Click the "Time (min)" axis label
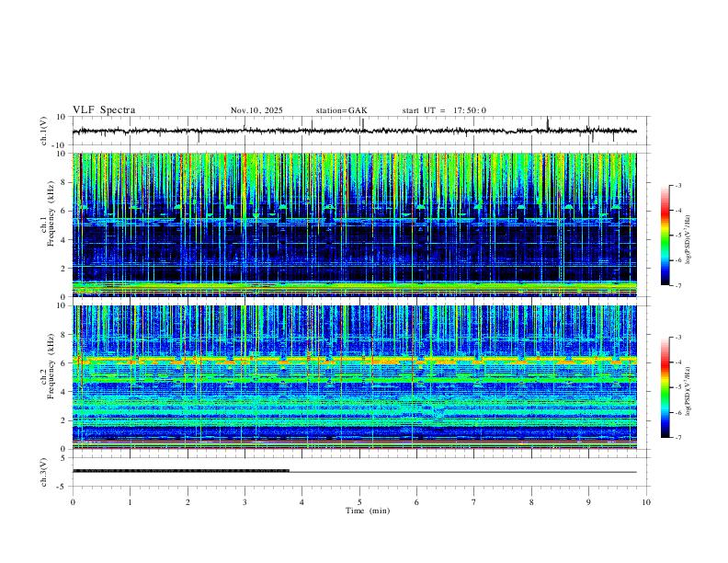Viewport: 728px width, 563px height. tap(368, 511)
